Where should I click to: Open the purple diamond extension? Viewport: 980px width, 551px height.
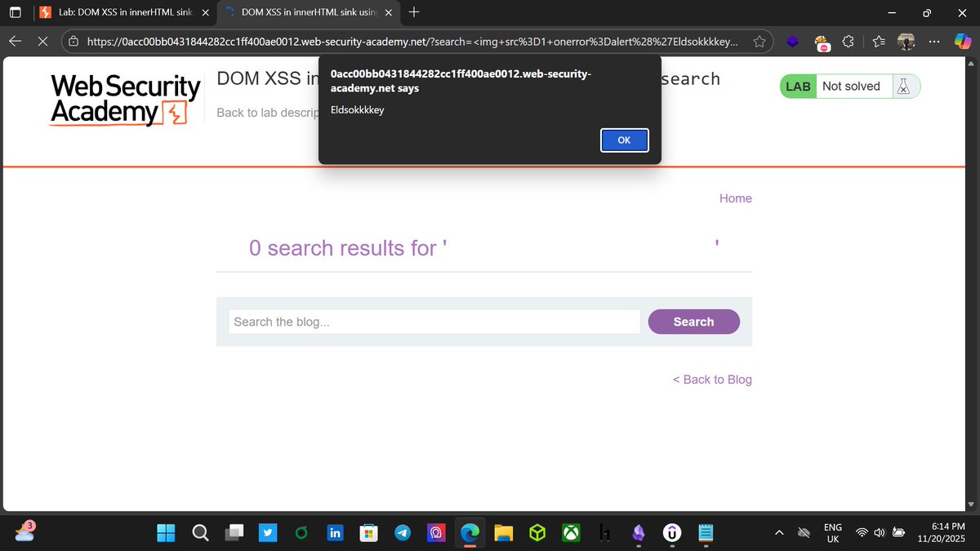pos(792,42)
